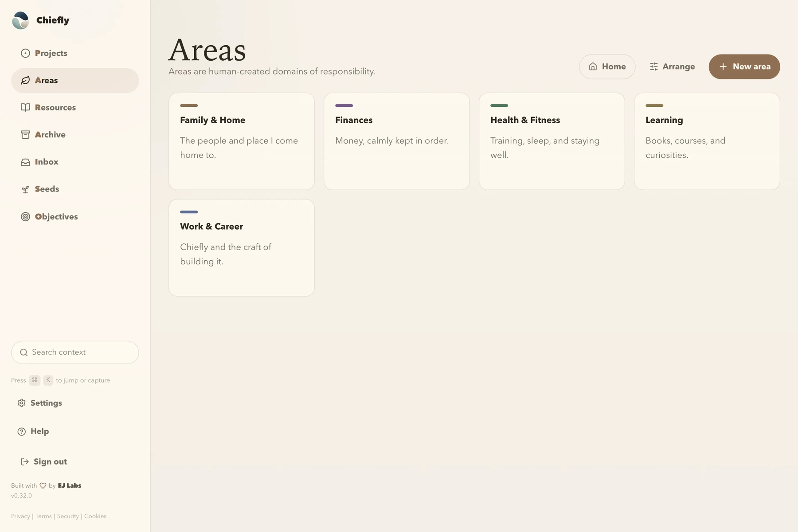Open the Security link
The image size is (798, 532).
[x=68, y=516]
